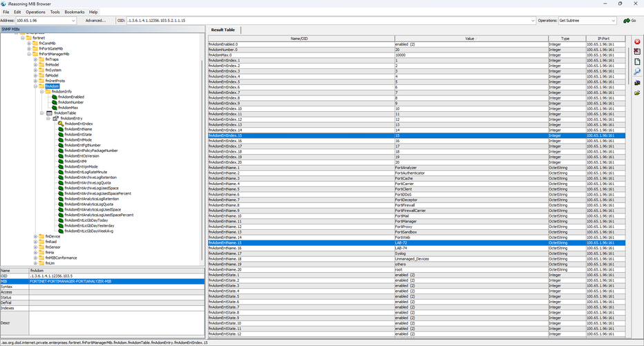
Task: Click the leaf icon beside fmAdomEntName
Action: point(61,129)
